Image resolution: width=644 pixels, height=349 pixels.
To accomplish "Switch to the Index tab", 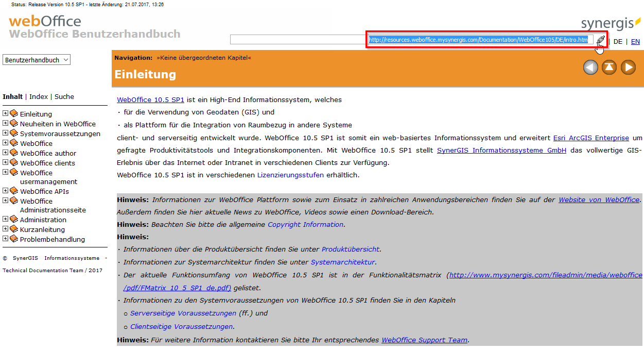I will coord(39,96).
